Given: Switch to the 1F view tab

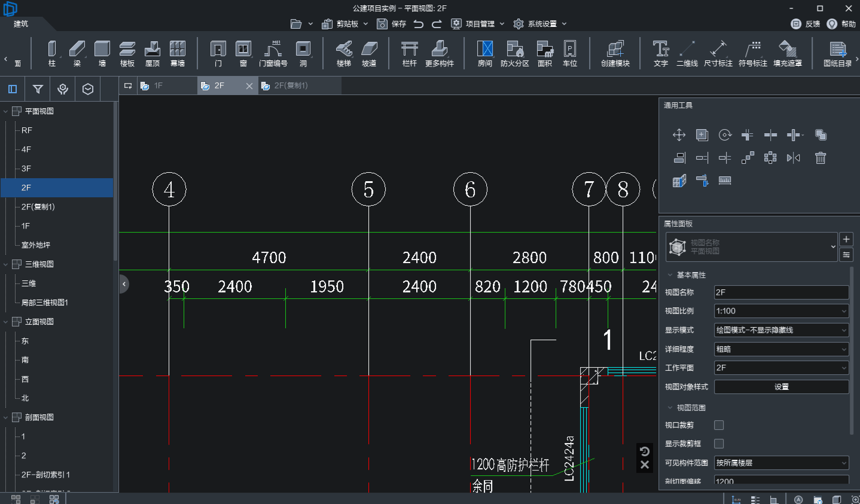Looking at the screenshot, I should point(167,85).
